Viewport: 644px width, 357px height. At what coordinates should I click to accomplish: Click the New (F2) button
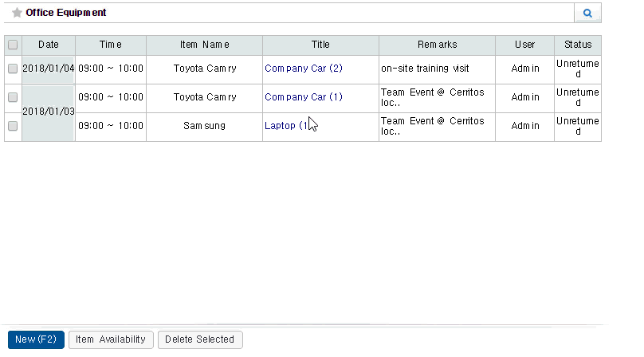36,339
